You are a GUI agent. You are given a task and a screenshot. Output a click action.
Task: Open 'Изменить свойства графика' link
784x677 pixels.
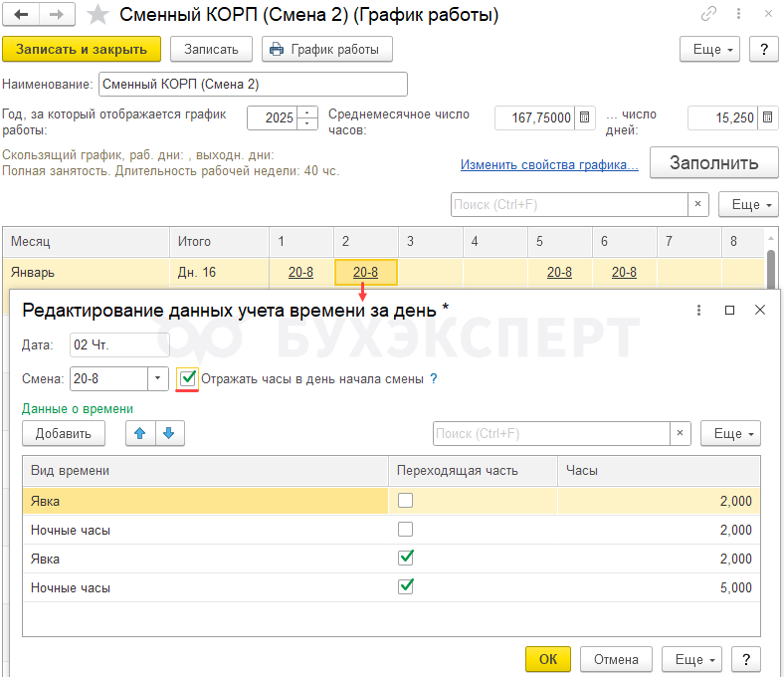pyautogui.click(x=549, y=165)
